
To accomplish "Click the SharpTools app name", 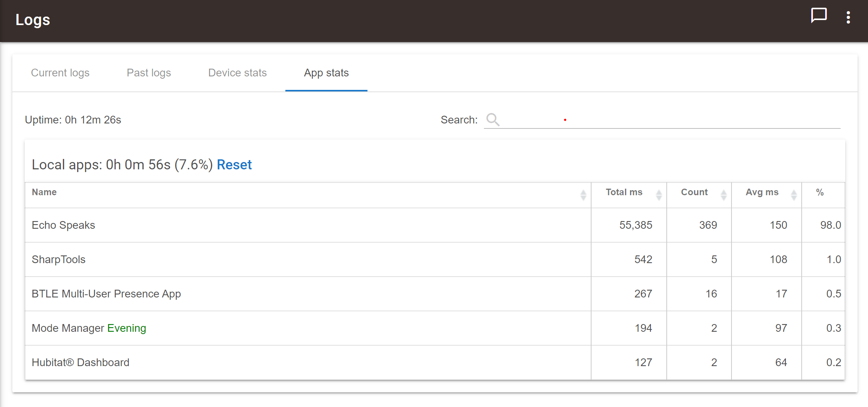I will point(59,260).
